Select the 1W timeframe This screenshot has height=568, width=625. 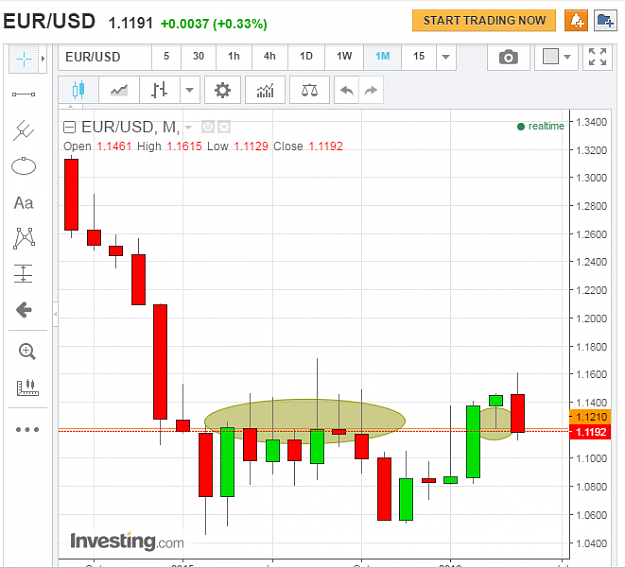344,56
